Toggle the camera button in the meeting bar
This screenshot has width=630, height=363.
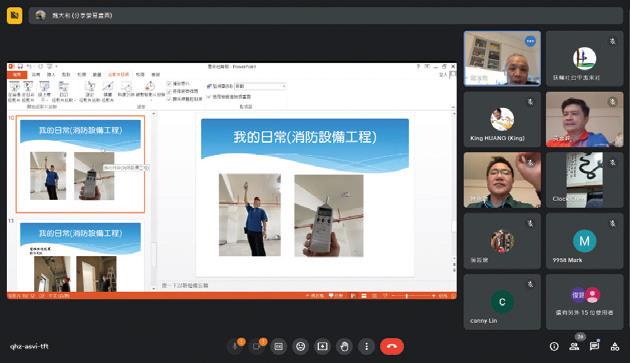point(257,346)
